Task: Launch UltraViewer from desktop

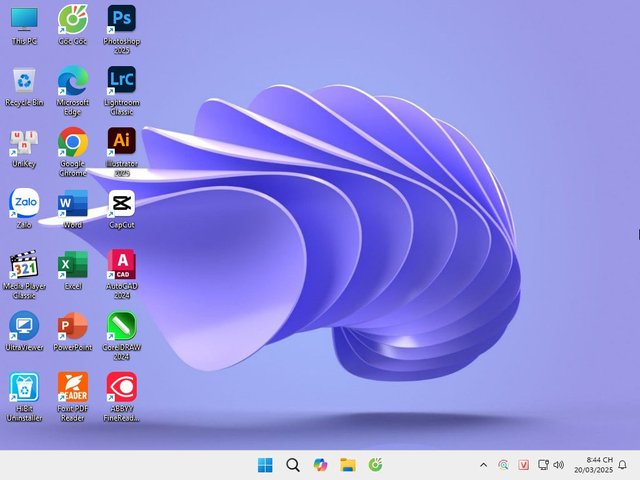Action: pos(24,331)
